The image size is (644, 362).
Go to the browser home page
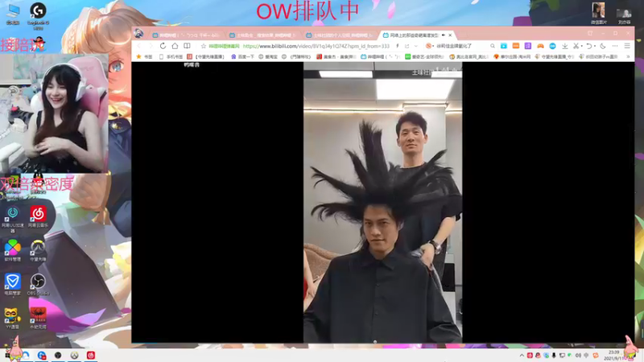click(x=175, y=46)
